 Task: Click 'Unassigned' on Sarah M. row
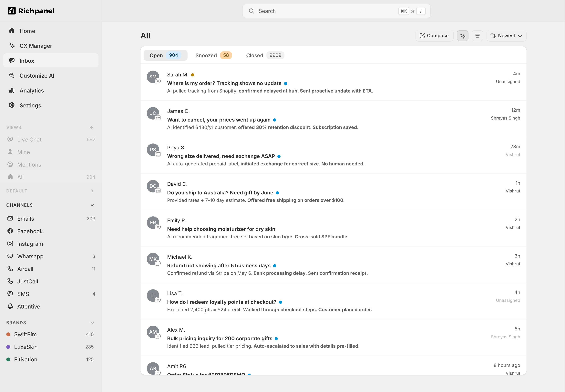coord(508,82)
